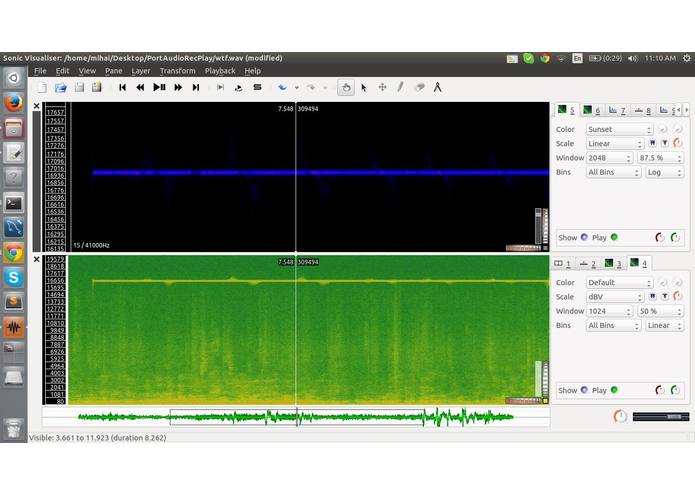Viewport: 695px width, 494px height.
Task: Switch to layer tab 2 in bottom pane
Action: 588,264
